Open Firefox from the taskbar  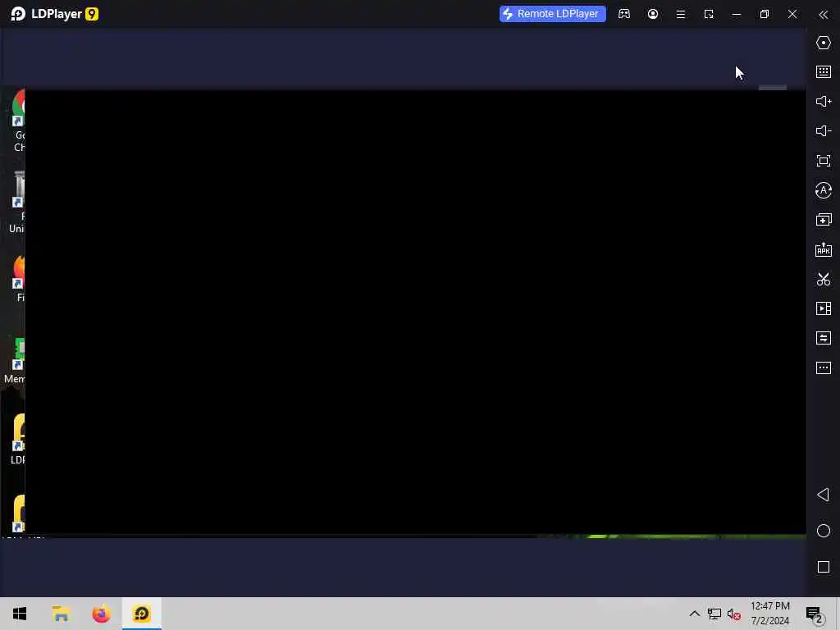[101, 614]
